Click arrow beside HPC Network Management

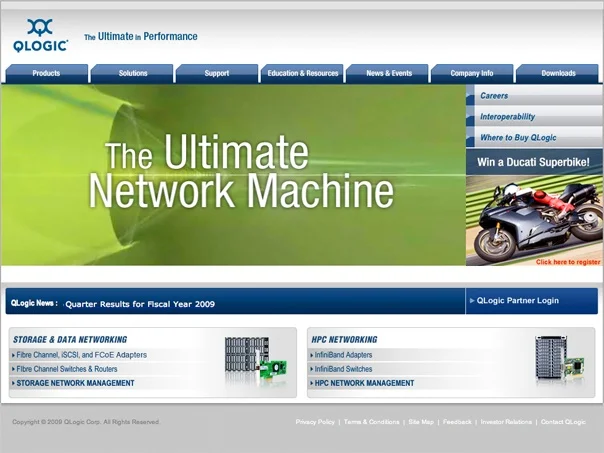(312, 383)
